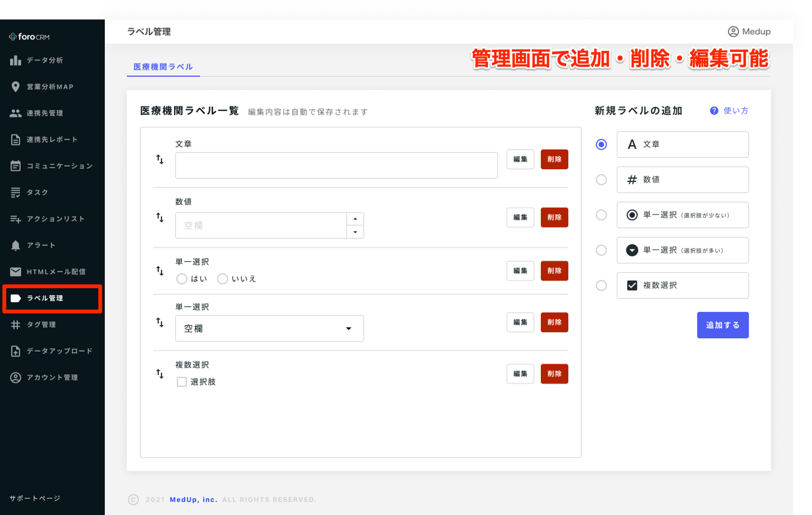
Task: Select the 複数選択 label type radio
Action: 601,285
